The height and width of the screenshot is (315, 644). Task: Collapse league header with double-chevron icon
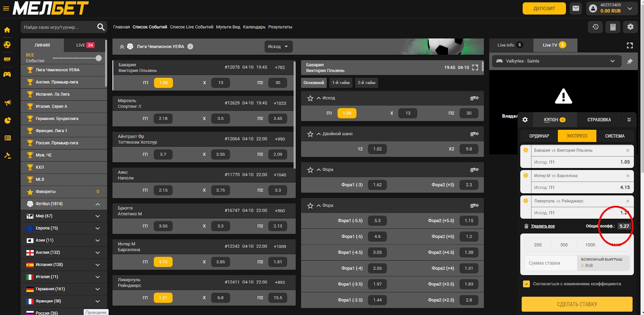[122, 47]
